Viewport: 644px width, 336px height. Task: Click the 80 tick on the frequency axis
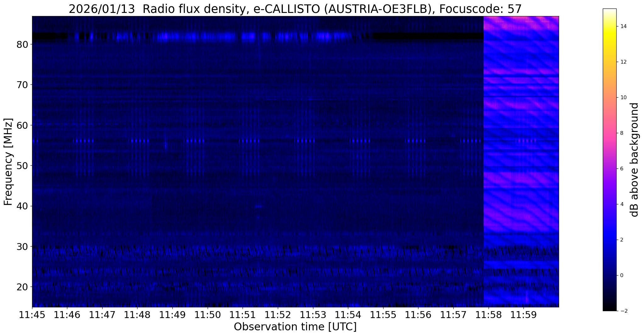click(x=22, y=44)
